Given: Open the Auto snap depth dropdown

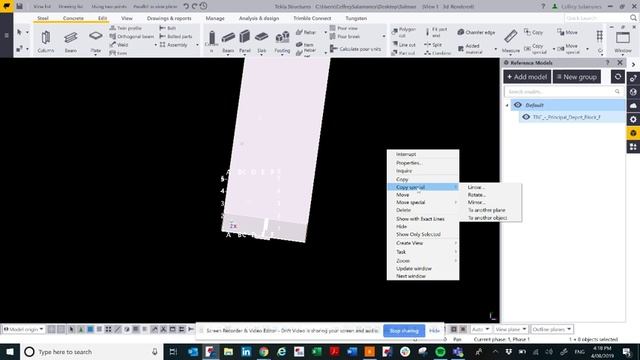Looking at the screenshot, I should point(480,329).
